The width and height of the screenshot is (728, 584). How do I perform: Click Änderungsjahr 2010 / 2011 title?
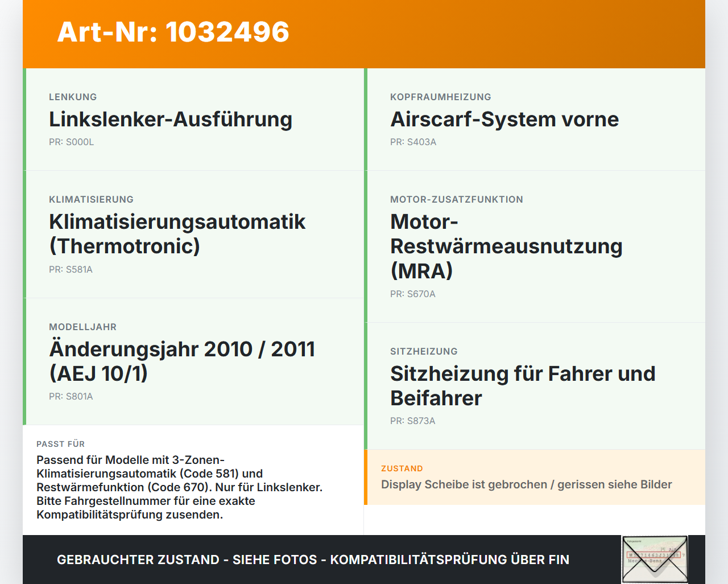[182, 361]
